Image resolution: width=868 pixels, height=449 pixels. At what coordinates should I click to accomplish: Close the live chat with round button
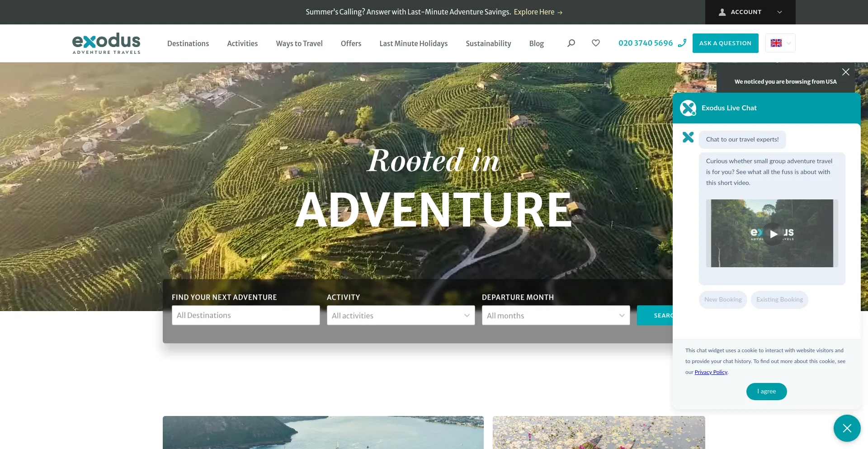(x=847, y=428)
